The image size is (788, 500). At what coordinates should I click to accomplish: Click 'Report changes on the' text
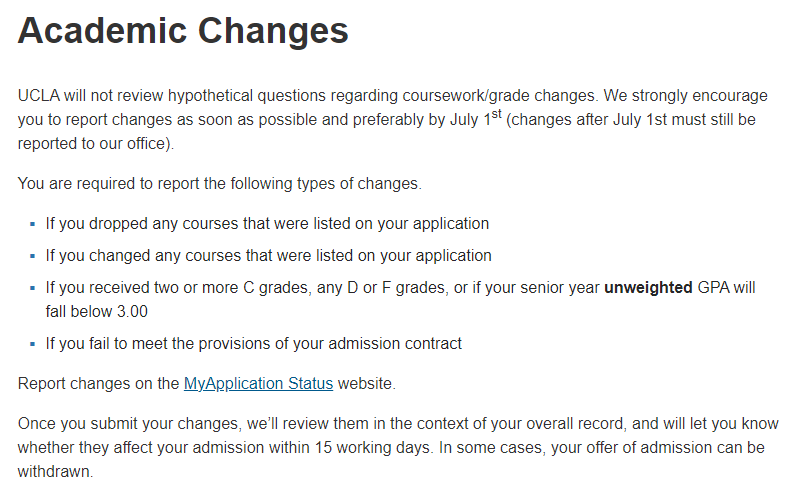98,383
